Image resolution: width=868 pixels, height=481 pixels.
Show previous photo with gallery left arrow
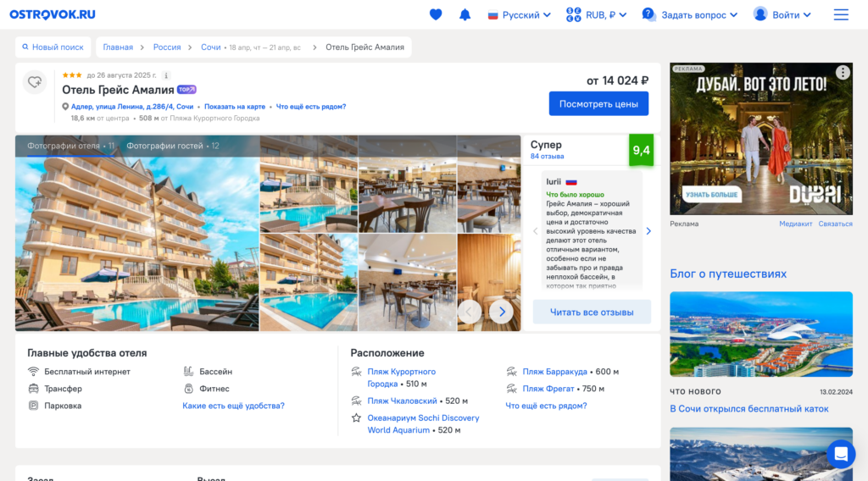[x=469, y=312]
